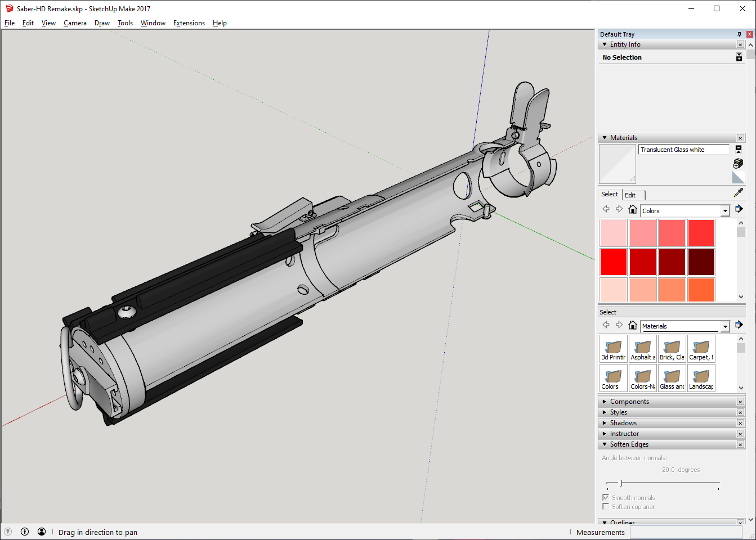Click the current material preview thumbnail
Viewport: 756px width, 540px height.
[618, 164]
